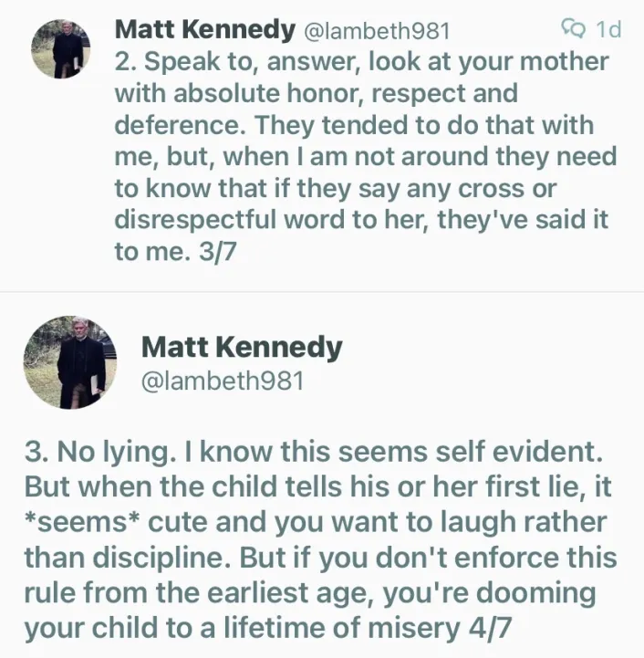View the small profile photo on first tweet

click(x=61, y=48)
